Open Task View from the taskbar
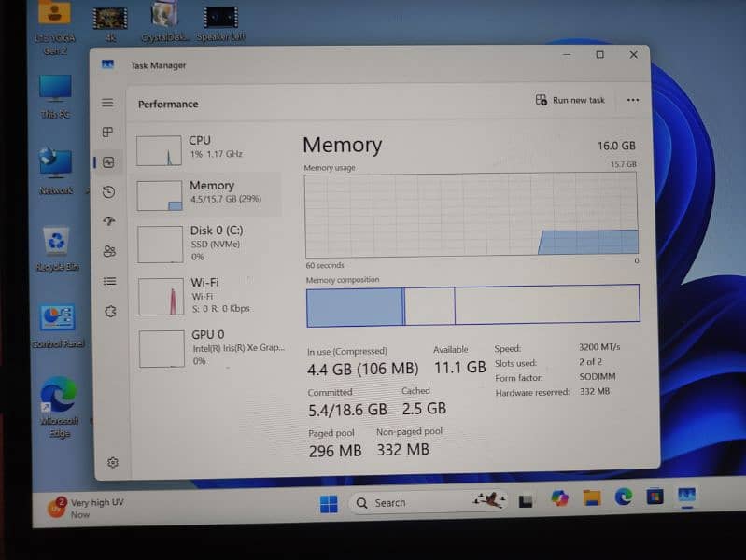746x560 pixels. 526,501
